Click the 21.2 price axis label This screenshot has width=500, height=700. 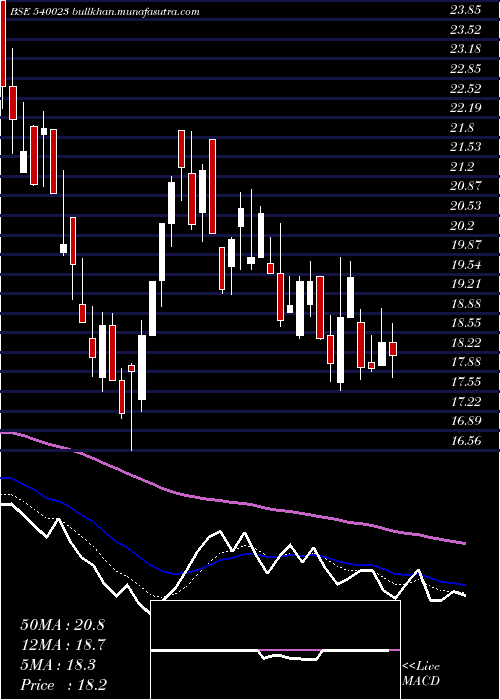pos(462,167)
